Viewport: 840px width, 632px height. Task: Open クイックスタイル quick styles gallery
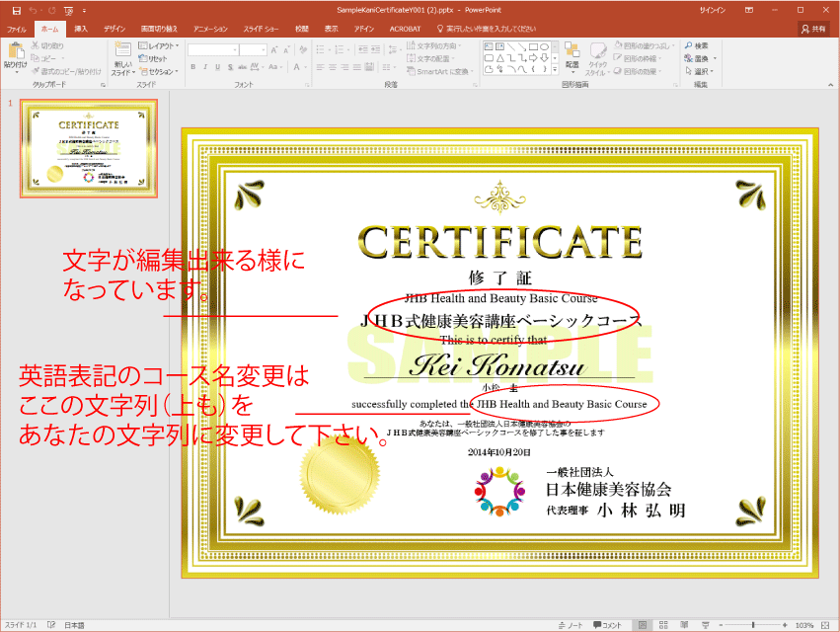597,58
